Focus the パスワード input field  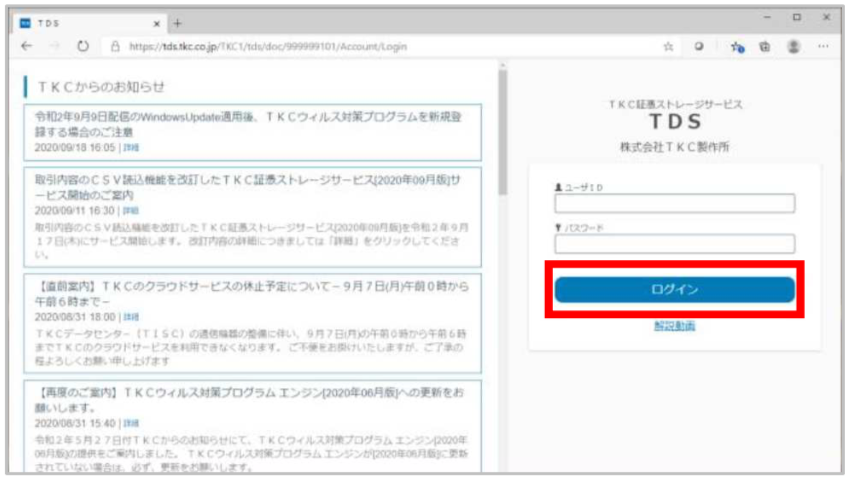point(674,243)
